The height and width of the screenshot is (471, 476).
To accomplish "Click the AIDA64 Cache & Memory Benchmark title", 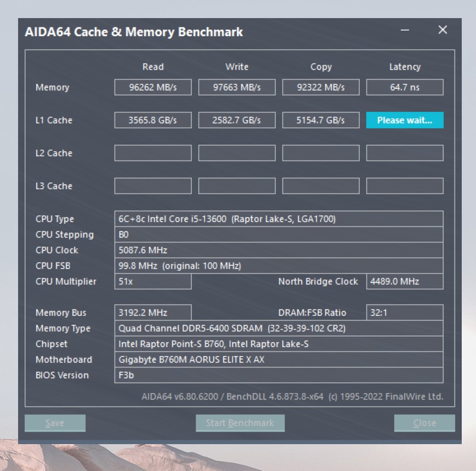I will [x=134, y=32].
